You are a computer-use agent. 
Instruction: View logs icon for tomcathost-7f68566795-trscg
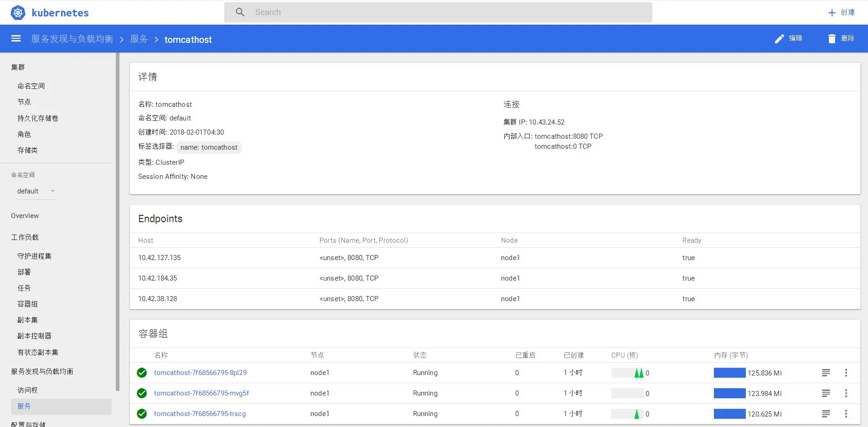point(826,414)
